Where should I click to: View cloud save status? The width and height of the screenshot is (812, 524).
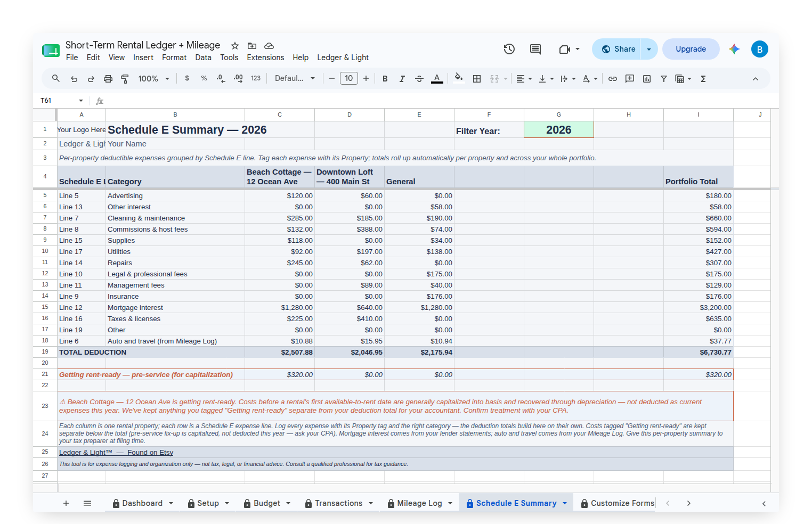coord(269,46)
